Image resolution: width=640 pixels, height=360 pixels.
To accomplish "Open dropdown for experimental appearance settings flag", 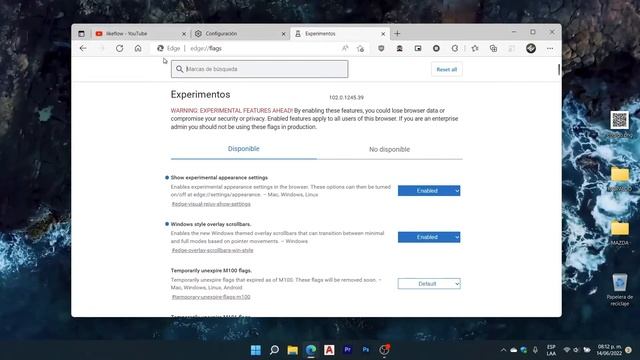I will [429, 191].
